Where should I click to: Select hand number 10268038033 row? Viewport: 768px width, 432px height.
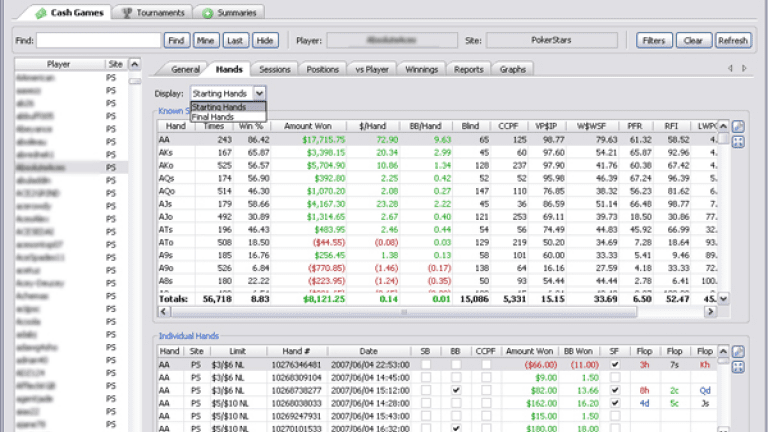[x=437, y=403]
